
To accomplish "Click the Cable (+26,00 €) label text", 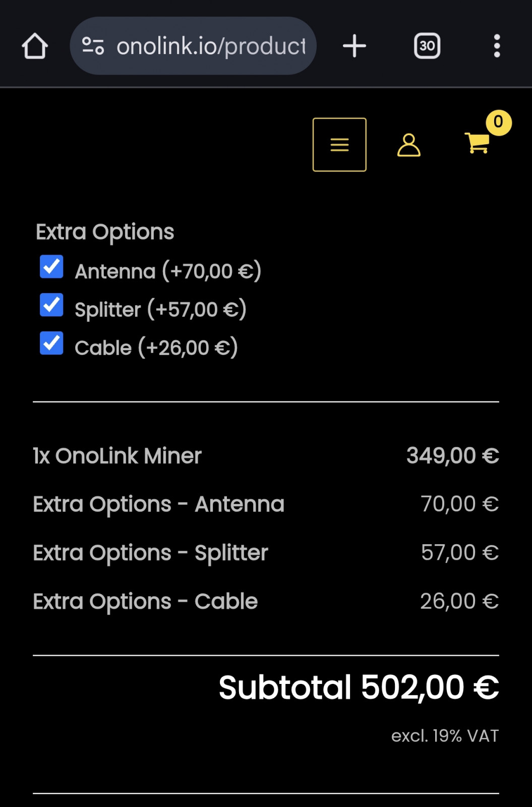I will [x=156, y=348].
